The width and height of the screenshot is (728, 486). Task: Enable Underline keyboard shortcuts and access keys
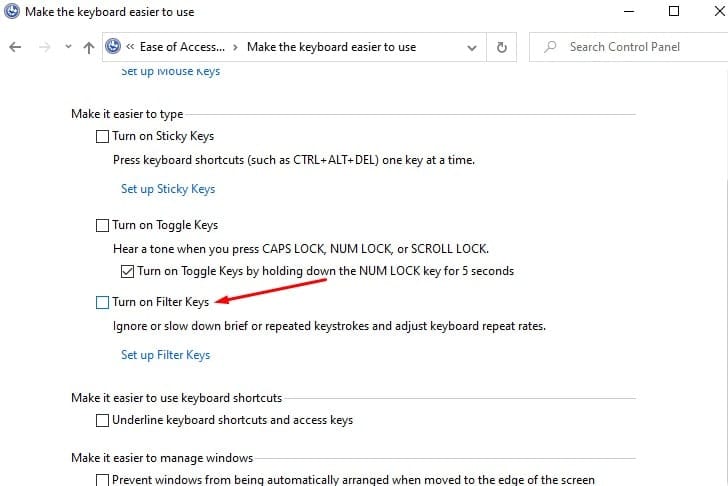coord(102,421)
